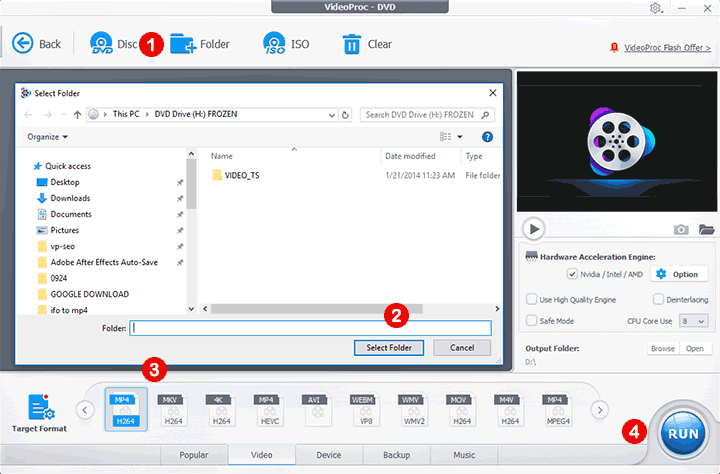Switch to Video tab
The image size is (720, 474).
(262, 455)
